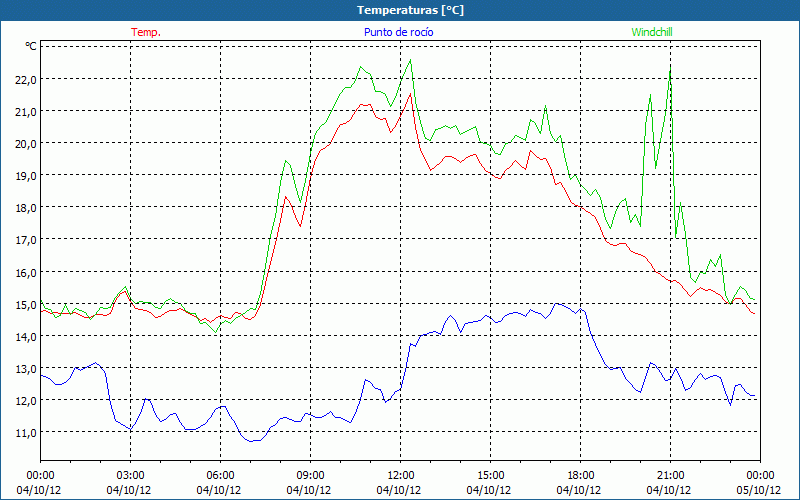Click the 17,0 y-axis value
Viewport: 800px width, 500px height.
coord(27,240)
